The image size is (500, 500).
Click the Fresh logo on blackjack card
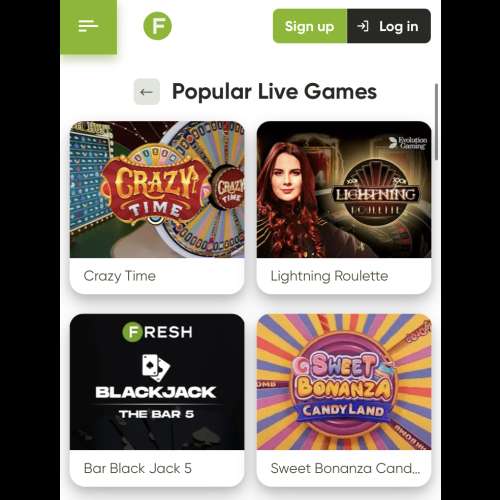157,332
